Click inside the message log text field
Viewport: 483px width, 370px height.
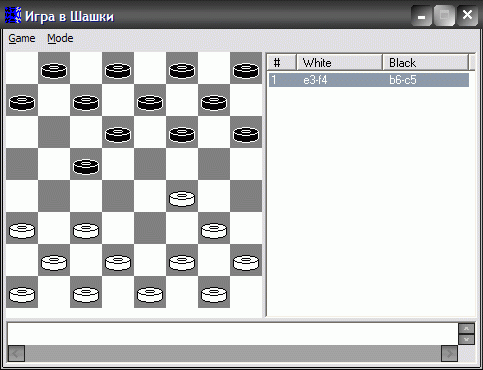pyautogui.click(x=233, y=334)
